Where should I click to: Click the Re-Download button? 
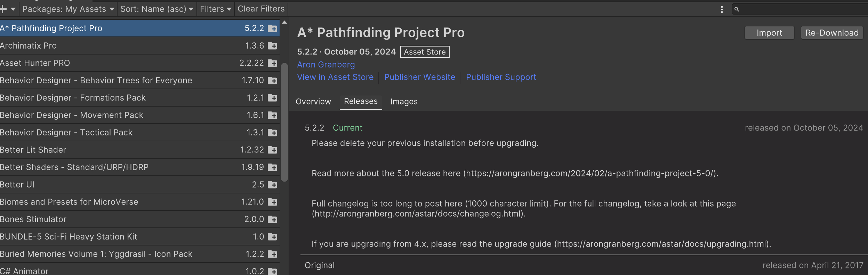(x=832, y=33)
